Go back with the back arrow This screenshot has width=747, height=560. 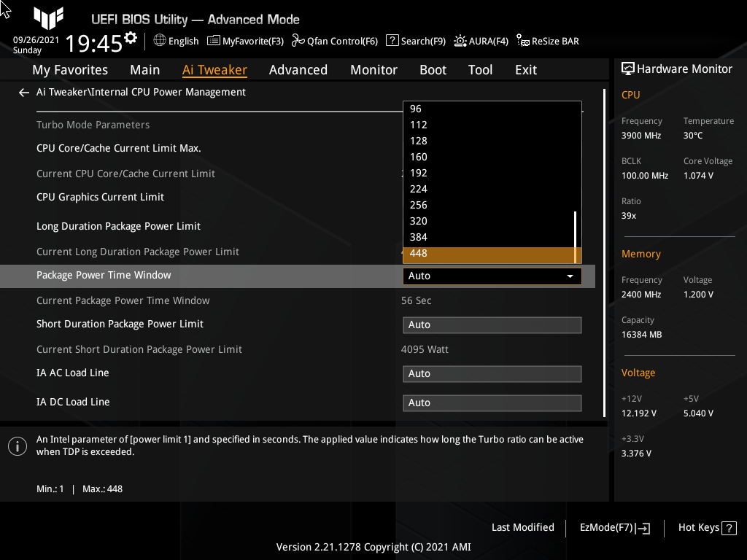point(23,93)
